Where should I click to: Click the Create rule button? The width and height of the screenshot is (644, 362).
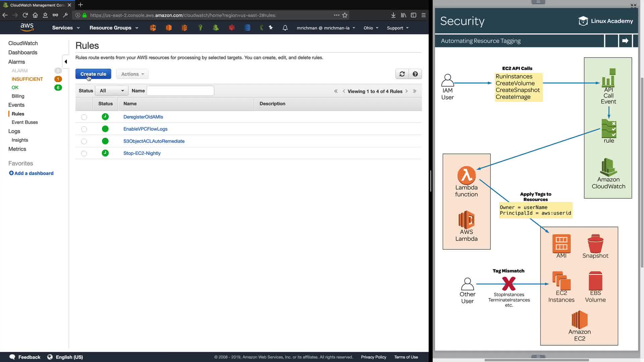(x=93, y=74)
